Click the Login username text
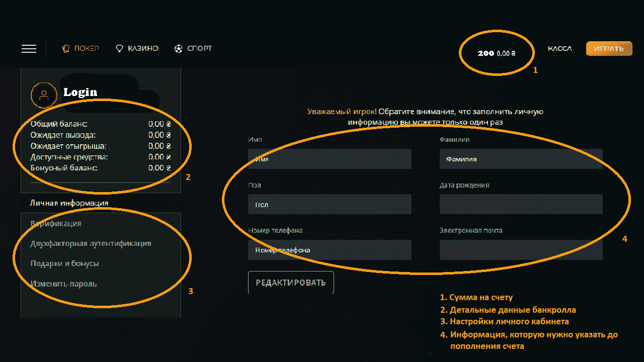The image size is (644, 362). point(80,92)
